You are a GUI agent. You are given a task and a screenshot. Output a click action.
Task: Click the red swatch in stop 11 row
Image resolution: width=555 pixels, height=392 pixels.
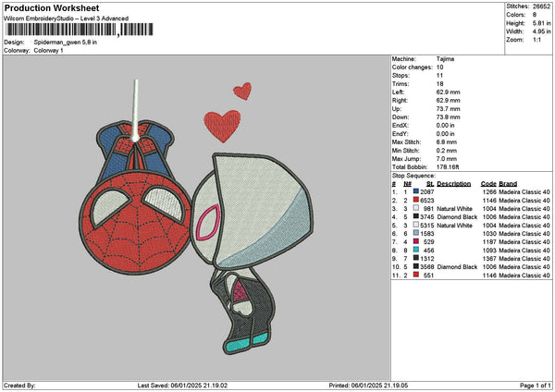tap(417, 275)
